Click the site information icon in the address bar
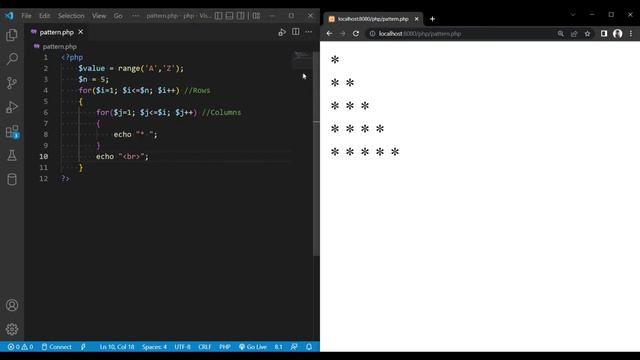This screenshot has height=360, width=640. coord(372,33)
